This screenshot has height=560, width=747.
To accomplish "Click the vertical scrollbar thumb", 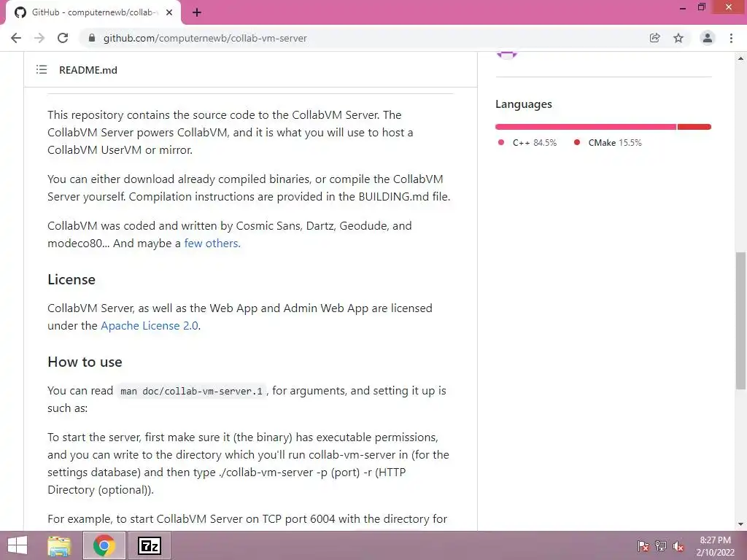I will click(740, 321).
